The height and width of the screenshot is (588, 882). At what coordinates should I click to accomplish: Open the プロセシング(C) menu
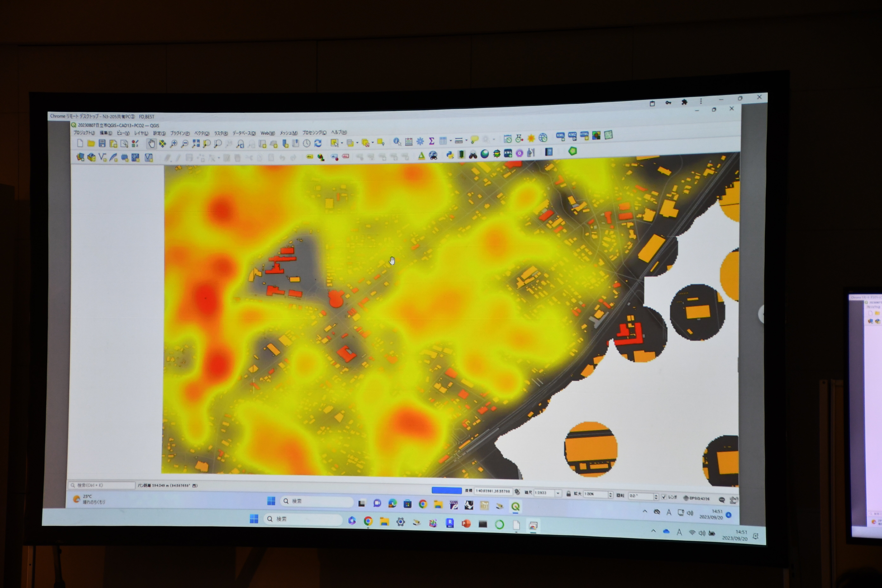(x=314, y=132)
